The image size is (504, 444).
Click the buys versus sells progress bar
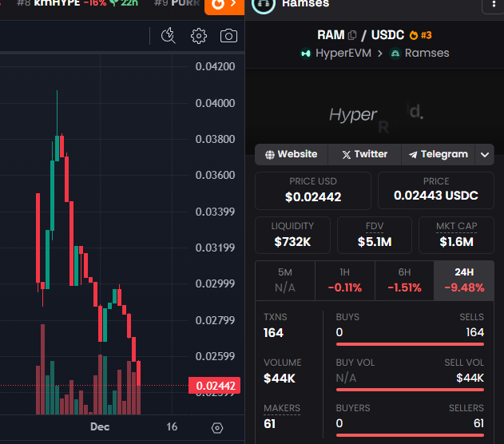pos(410,344)
